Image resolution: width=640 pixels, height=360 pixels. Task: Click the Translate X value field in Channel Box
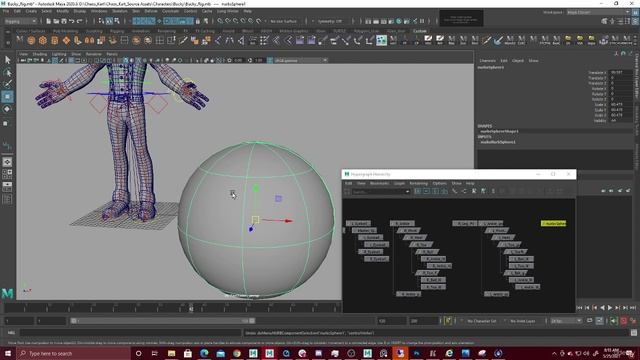click(621, 72)
